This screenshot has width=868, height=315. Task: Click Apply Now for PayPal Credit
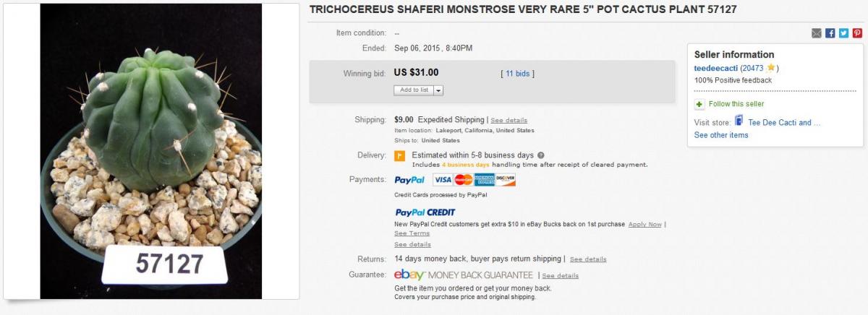644,225
